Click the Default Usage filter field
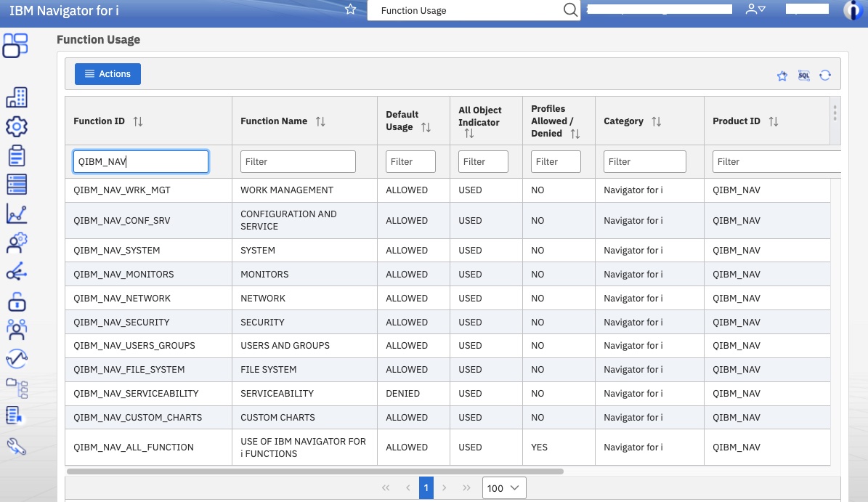868x502 pixels. point(410,161)
